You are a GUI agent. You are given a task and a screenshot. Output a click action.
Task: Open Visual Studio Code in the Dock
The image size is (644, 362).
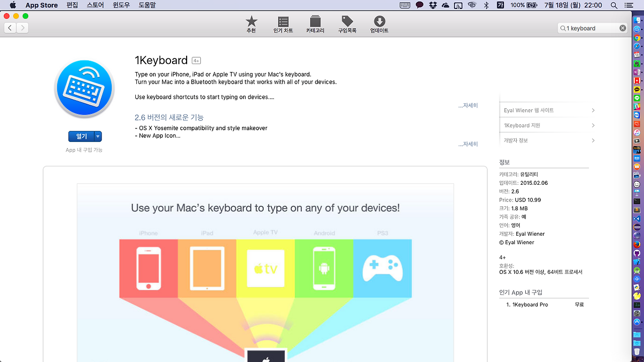[637, 219]
